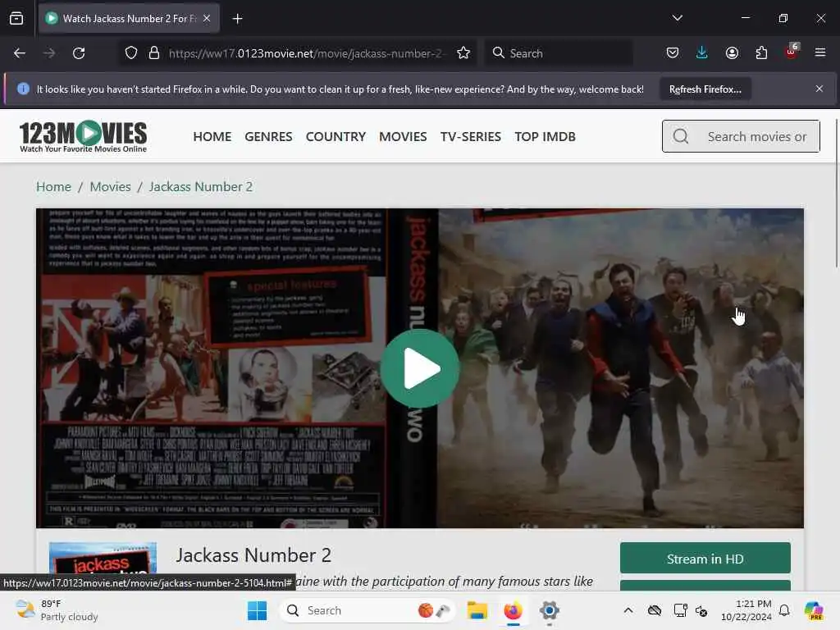Click the Firefox taskbar icon
Viewport: 840px width, 630px height.
(x=514, y=610)
